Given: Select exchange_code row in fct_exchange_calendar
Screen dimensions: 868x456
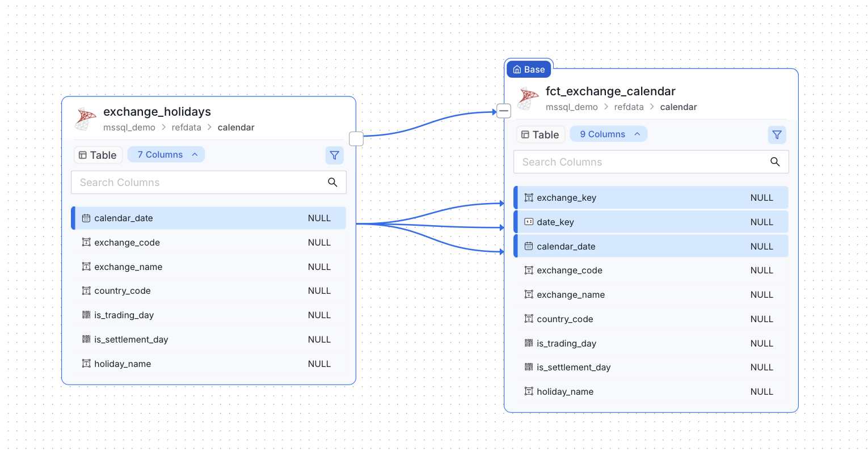Looking at the screenshot, I should point(651,270).
